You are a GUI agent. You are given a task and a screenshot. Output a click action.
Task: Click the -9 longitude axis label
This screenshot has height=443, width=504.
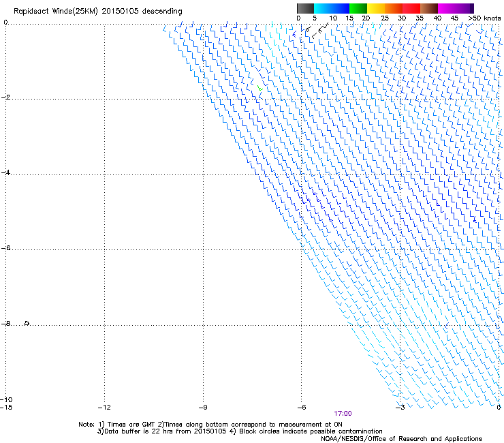(x=203, y=408)
